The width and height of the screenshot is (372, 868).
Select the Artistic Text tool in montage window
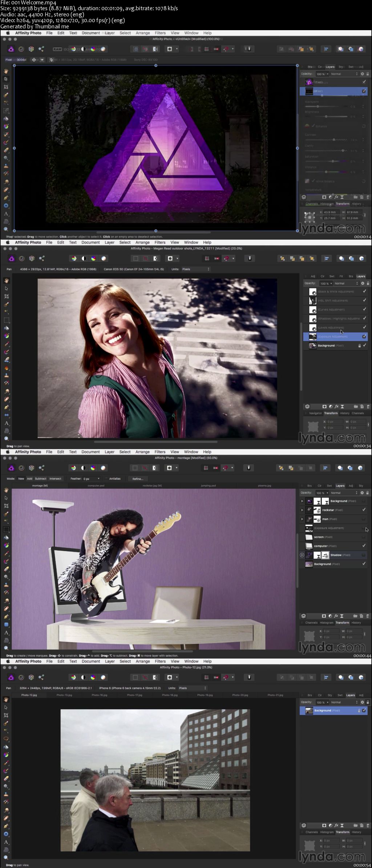pyautogui.click(x=6, y=633)
